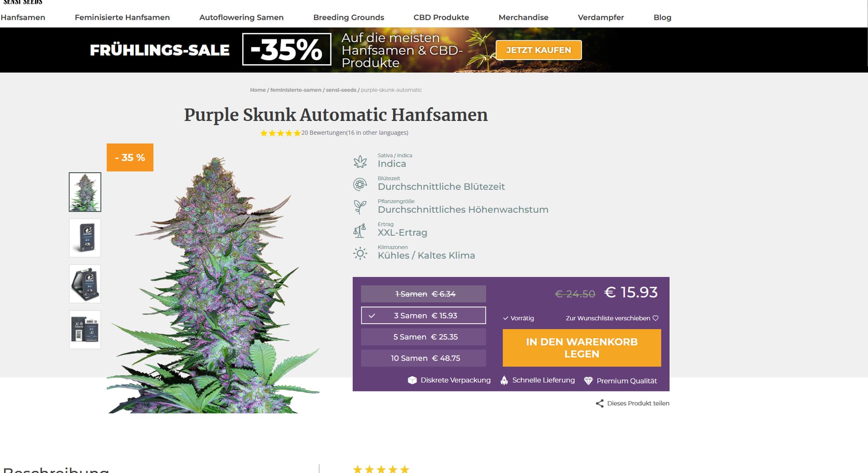Screen dimensions: 868x473
Task: Choose the checked 3 Samen option
Action: (x=423, y=316)
